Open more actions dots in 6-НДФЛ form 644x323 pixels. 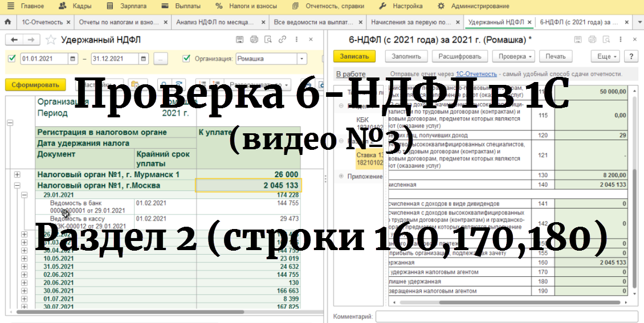pyautogui.click(x=620, y=40)
